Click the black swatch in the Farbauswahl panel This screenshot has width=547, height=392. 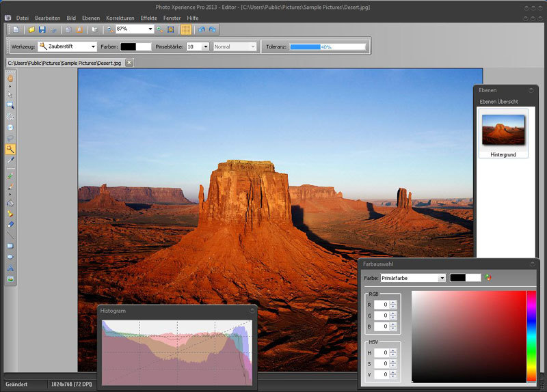(x=457, y=278)
